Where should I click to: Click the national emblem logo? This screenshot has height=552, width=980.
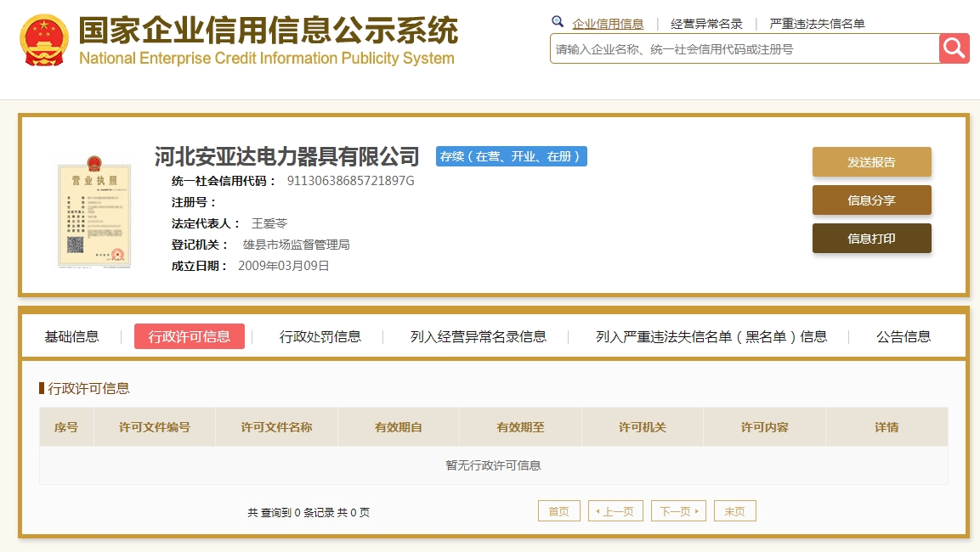pyautogui.click(x=43, y=40)
